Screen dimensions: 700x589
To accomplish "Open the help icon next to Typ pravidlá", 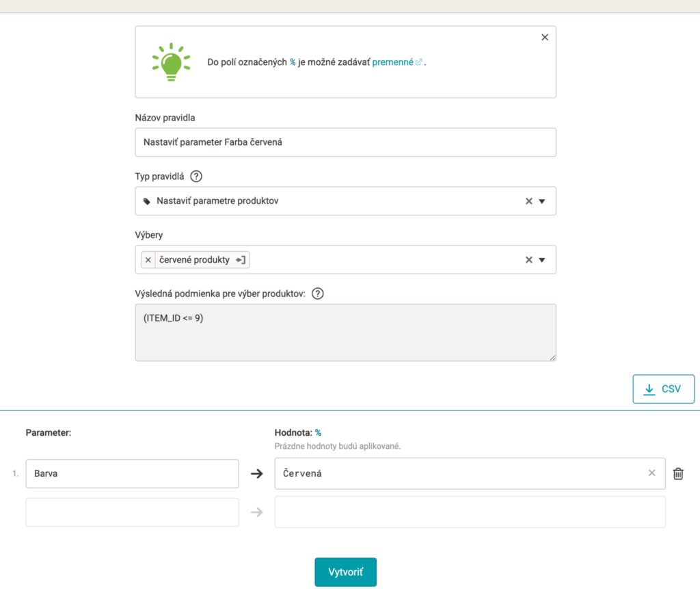I will 196,176.
